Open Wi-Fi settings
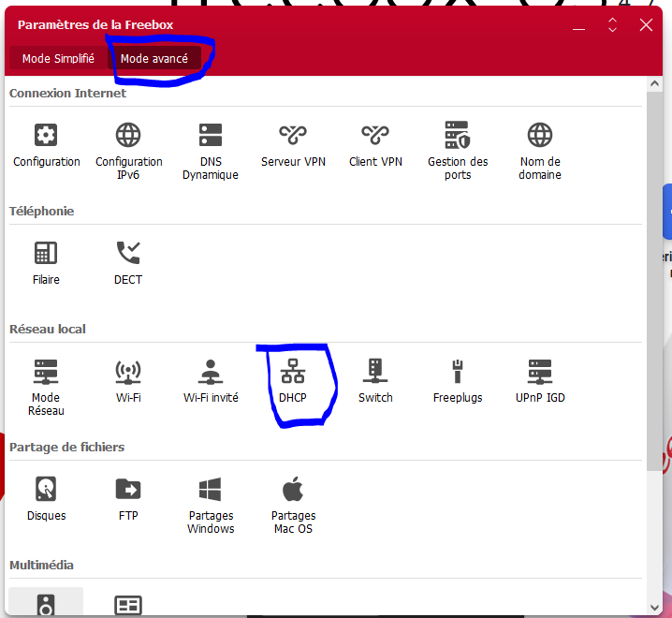672x618 pixels. pyautogui.click(x=128, y=381)
